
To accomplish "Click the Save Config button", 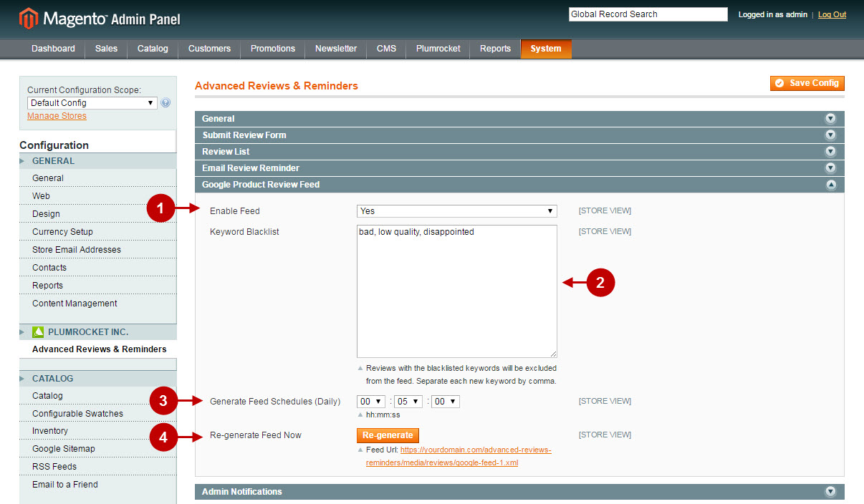I will pos(807,83).
